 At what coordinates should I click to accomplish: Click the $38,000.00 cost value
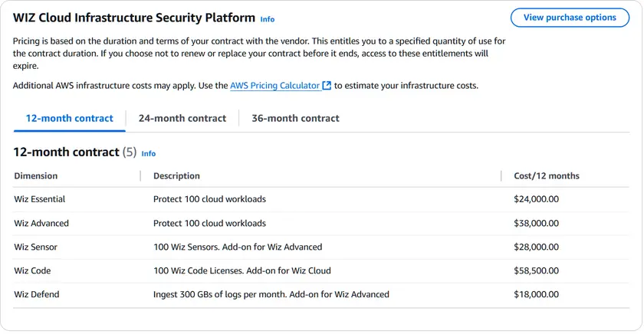[x=536, y=223]
